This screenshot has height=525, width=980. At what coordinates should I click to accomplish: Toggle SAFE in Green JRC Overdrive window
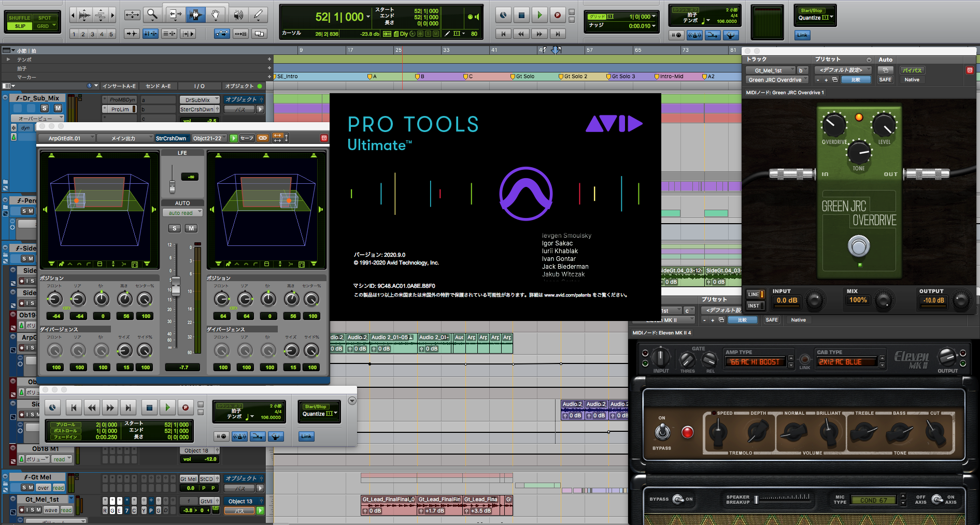pos(885,80)
